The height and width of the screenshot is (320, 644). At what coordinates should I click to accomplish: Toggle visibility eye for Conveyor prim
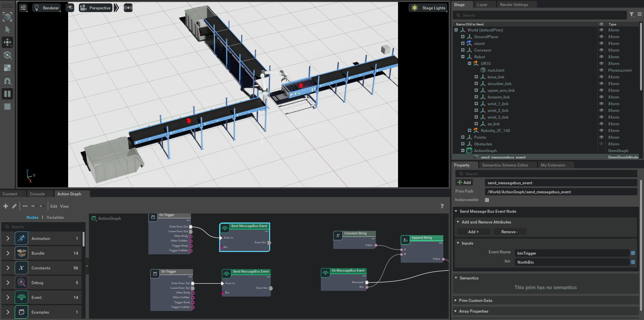pyautogui.click(x=601, y=50)
